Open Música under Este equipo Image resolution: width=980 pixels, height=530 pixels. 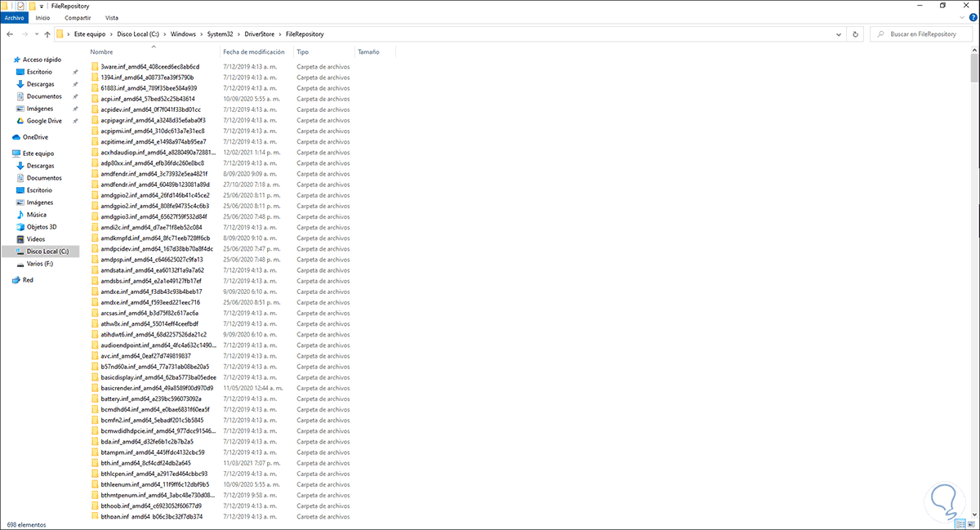[36, 215]
